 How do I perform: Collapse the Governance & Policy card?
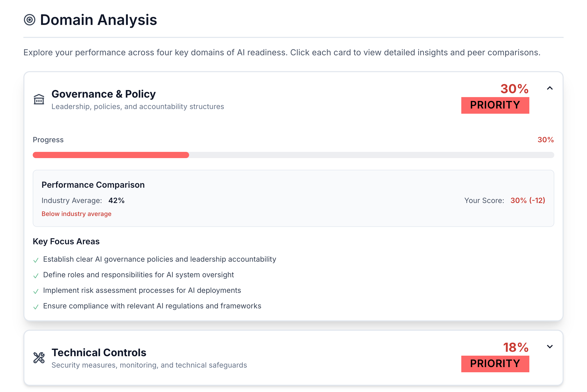[550, 88]
